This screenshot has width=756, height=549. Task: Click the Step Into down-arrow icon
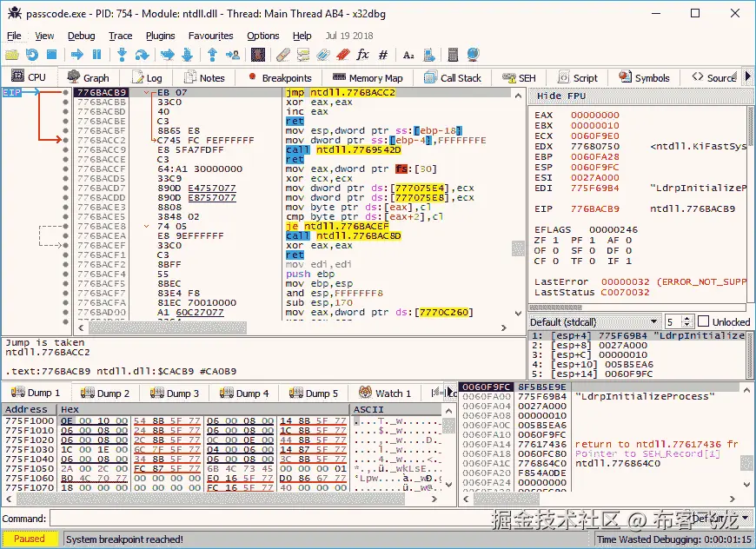click(122, 55)
